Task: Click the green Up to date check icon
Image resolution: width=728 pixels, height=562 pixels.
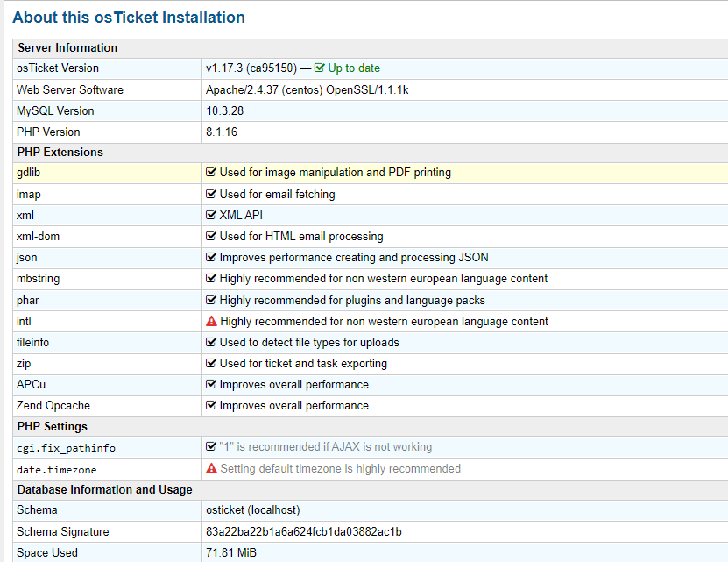Action: pyautogui.click(x=320, y=68)
